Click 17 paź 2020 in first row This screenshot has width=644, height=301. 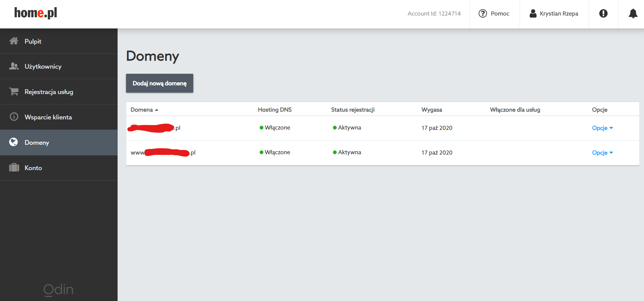(x=437, y=128)
